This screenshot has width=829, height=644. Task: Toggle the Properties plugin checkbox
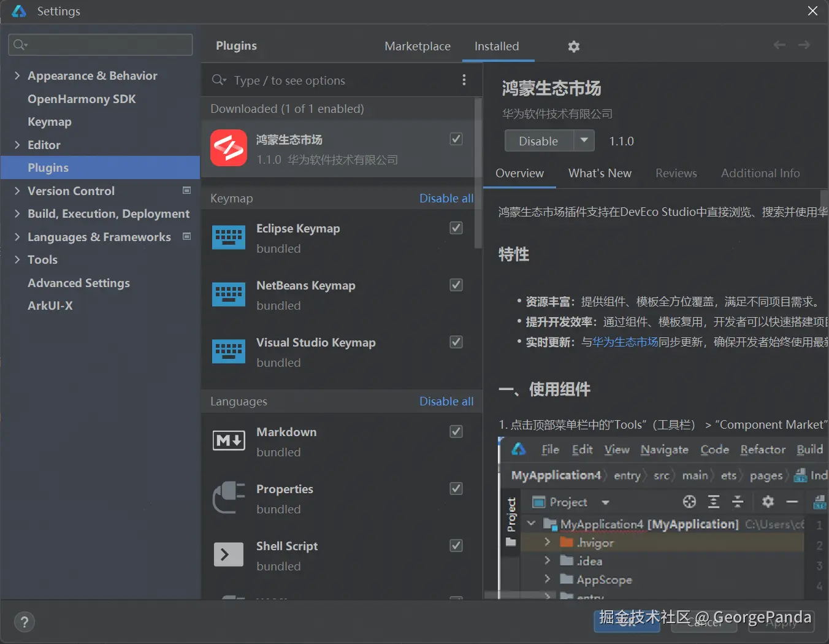pos(456,488)
